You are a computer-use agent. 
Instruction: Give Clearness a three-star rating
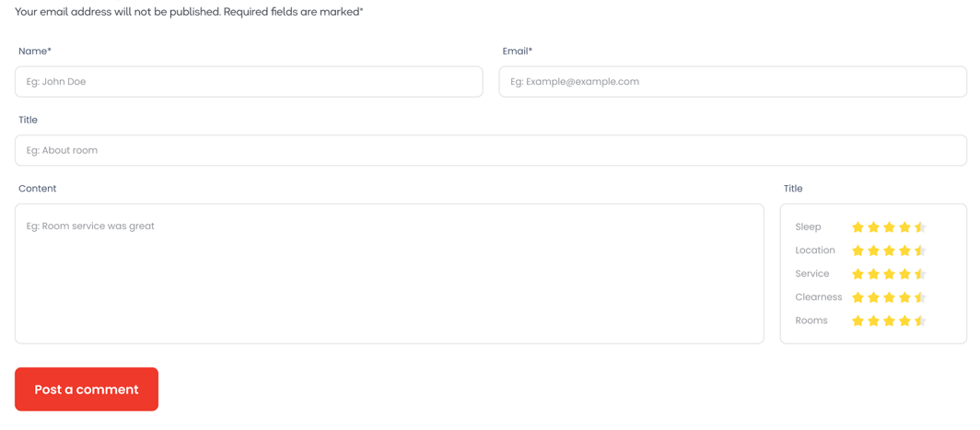pos(890,297)
